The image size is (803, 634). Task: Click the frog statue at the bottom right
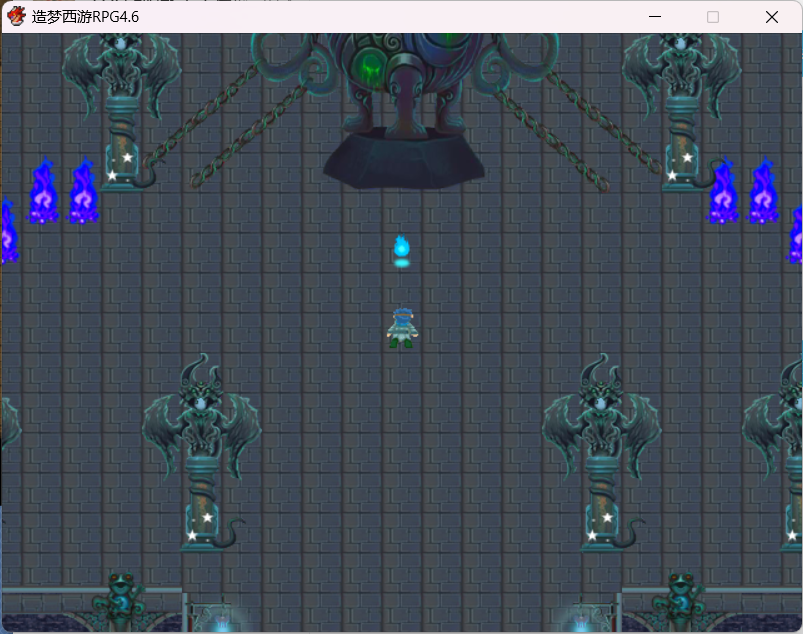(x=679, y=602)
